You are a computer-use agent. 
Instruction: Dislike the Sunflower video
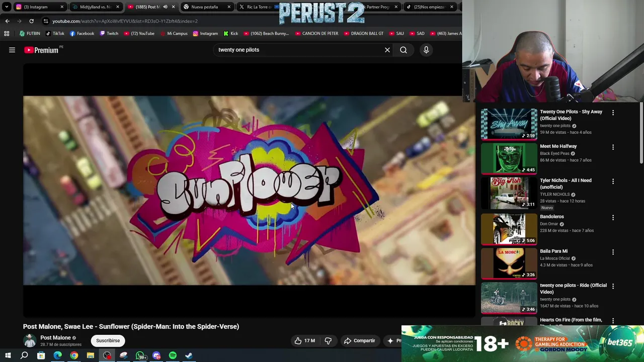point(328,340)
